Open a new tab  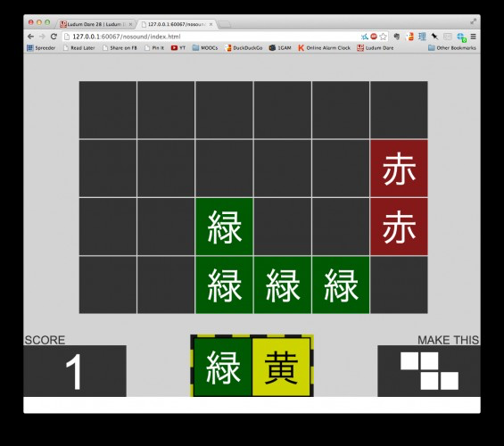click(225, 24)
